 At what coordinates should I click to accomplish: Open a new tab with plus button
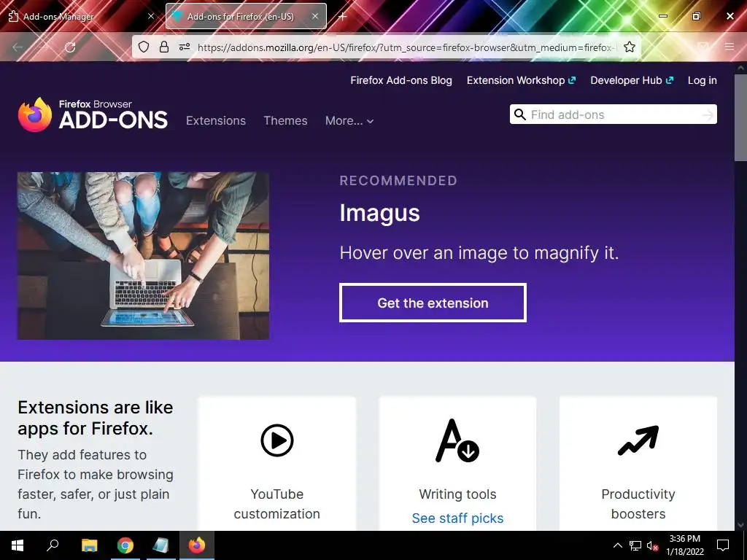pyautogui.click(x=343, y=17)
